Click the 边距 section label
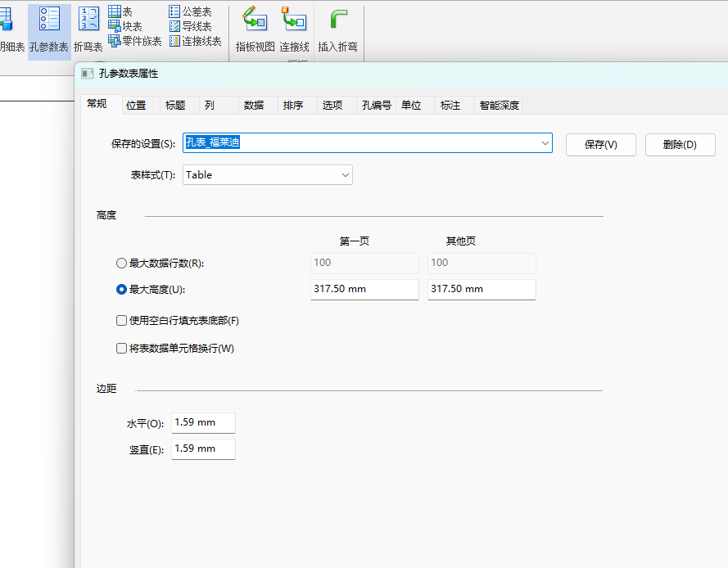Image resolution: width=728 pixels, height=568 pixels. tap(106, 389)
